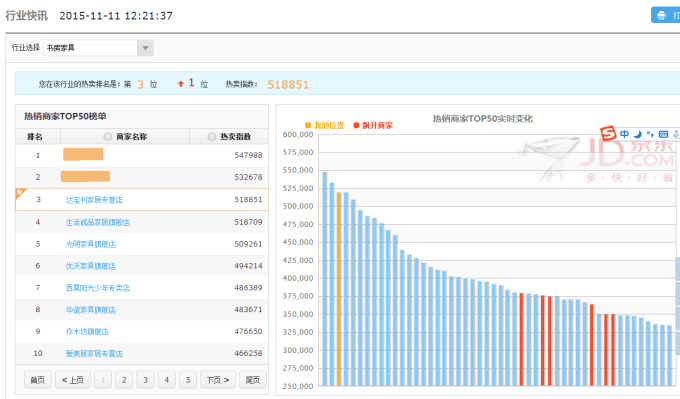Click the value 532678 in rank 2 row
Screen dimensions: 680x399
pos(248,177)
